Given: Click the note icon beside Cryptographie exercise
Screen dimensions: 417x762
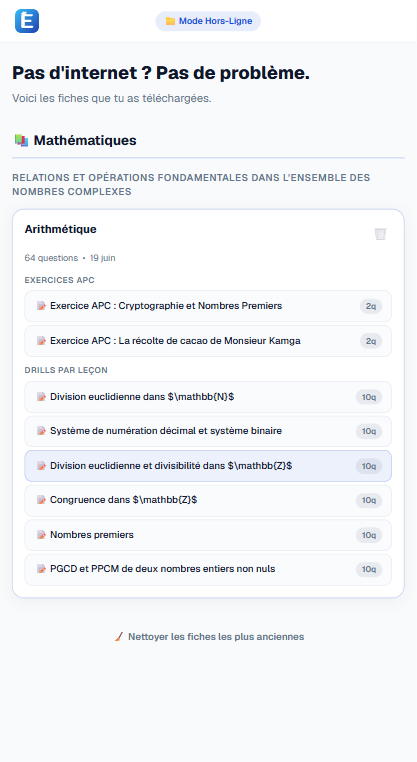Looking at the screenshot, I should coord(41,306).
